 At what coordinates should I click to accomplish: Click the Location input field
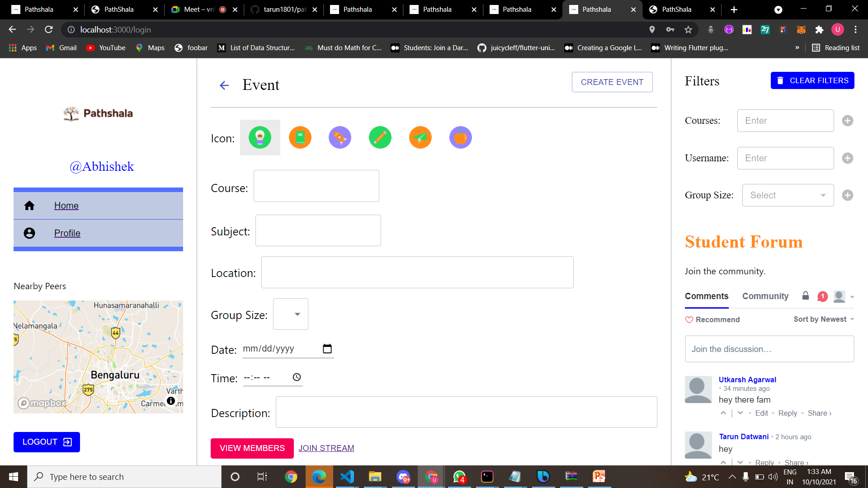coord(417,272)
